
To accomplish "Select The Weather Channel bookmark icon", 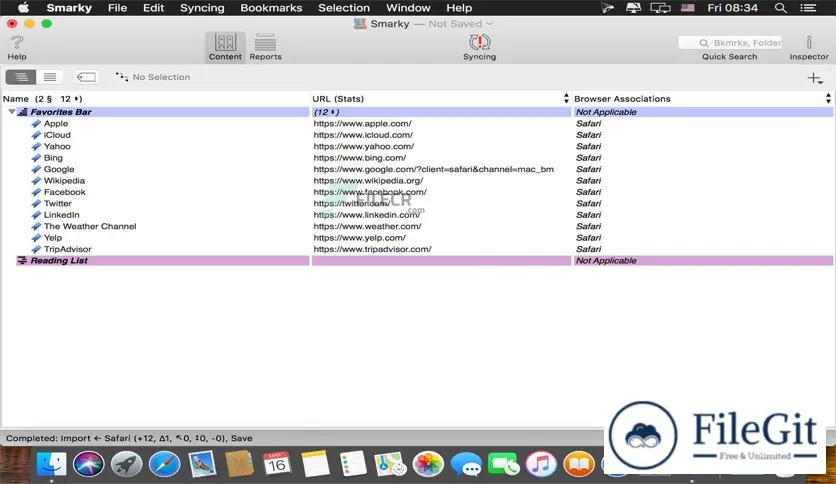I will (x=36, y=227).
